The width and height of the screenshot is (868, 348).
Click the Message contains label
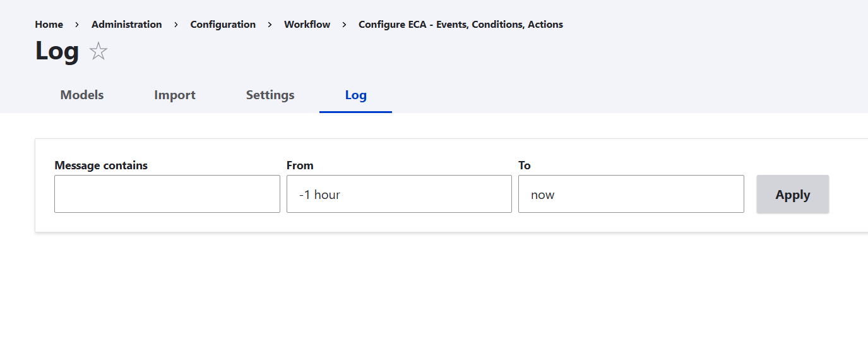101,165
